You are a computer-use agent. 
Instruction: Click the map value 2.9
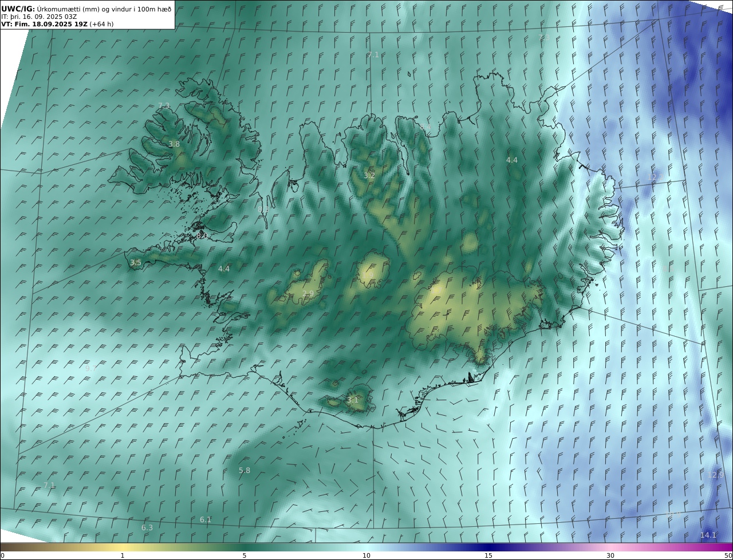click(x=308, y=294)
